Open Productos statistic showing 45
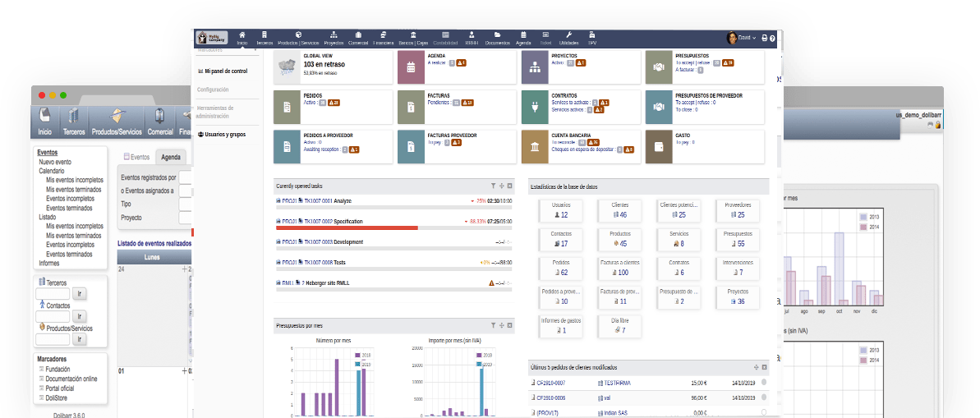Image resolution: width=980 pixels, height=418 pixels. pyautogui.click(x=621, y=239)
